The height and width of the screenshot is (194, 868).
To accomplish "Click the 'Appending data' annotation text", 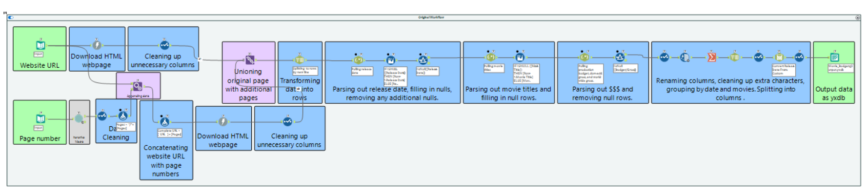I will 138,96.
